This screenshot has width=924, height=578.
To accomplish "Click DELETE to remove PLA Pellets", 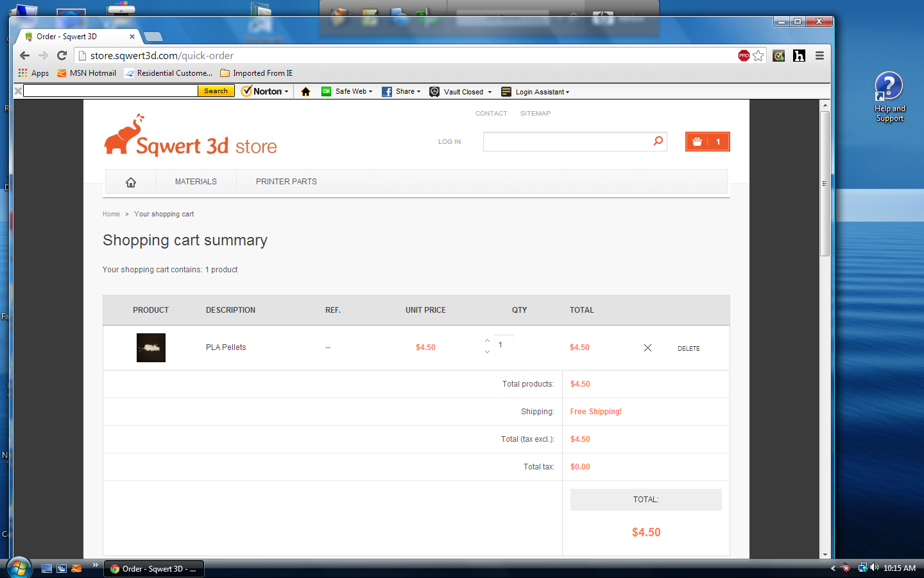I will click(689, 349).
